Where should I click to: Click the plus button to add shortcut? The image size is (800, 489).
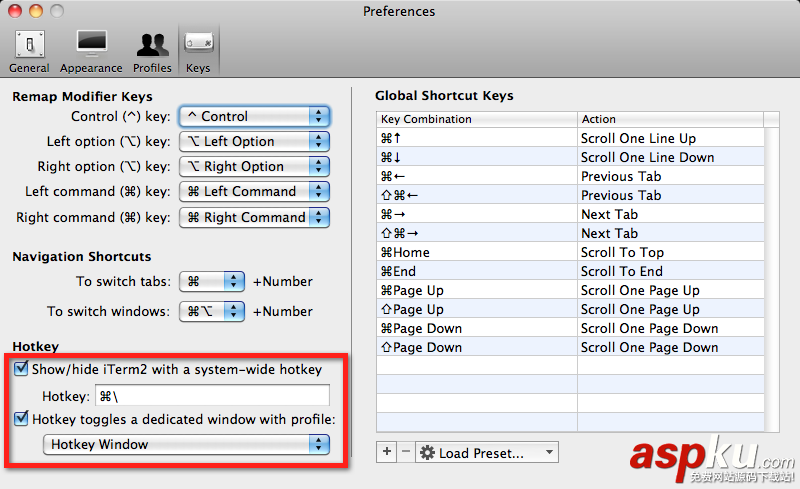point(387,452)
